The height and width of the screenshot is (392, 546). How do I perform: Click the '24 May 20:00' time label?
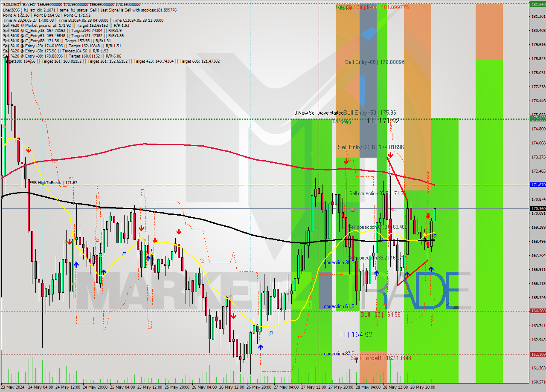(x=95, y=387)
